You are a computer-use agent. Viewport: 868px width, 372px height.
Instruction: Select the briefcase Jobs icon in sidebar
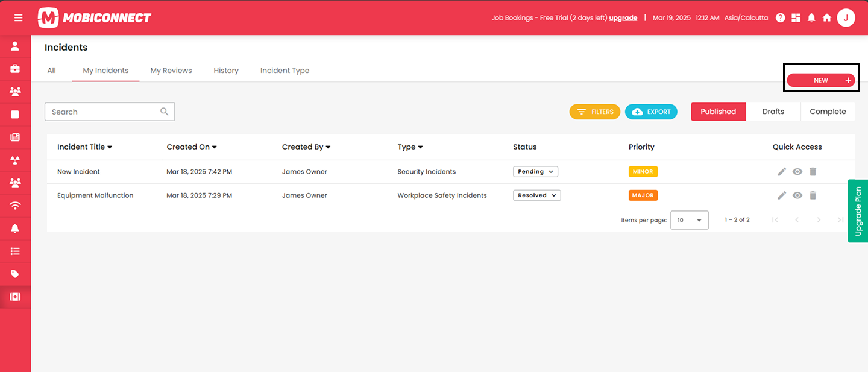click(x=15, y=69)
